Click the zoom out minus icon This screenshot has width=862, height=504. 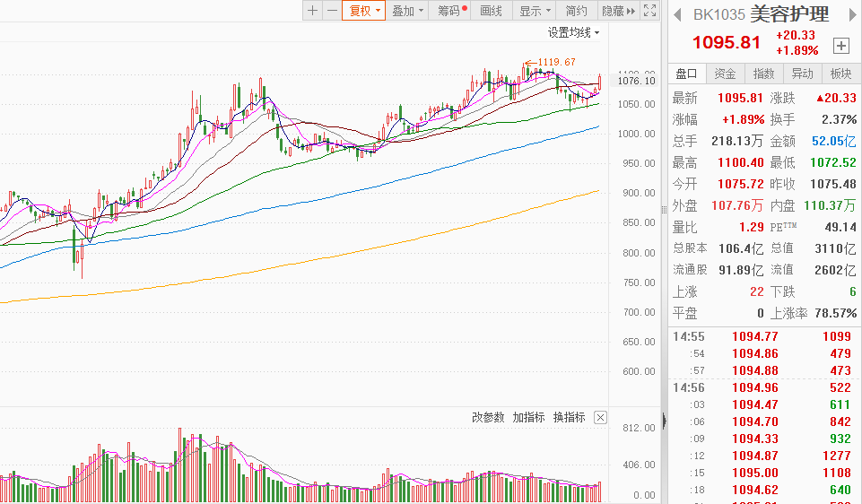[x=332, y=11]
